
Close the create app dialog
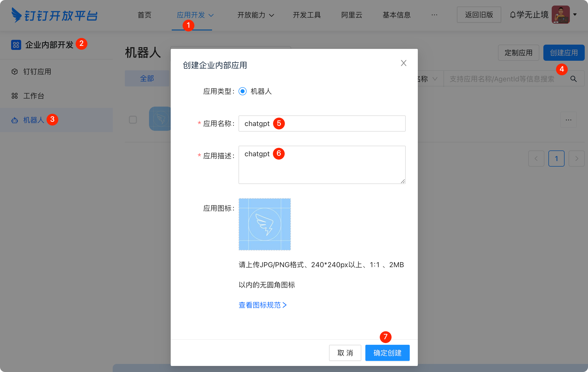(403, 63)
